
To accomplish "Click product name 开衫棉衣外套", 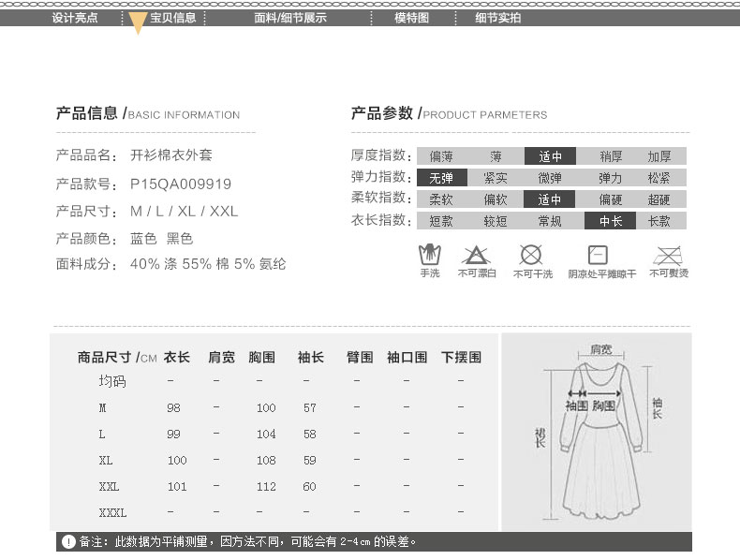I will point(170,155).
